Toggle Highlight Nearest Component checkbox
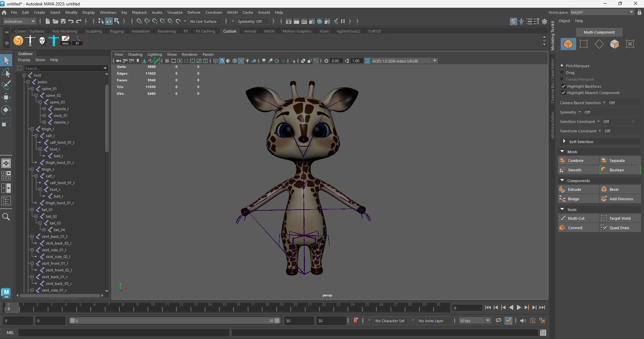 563,93
